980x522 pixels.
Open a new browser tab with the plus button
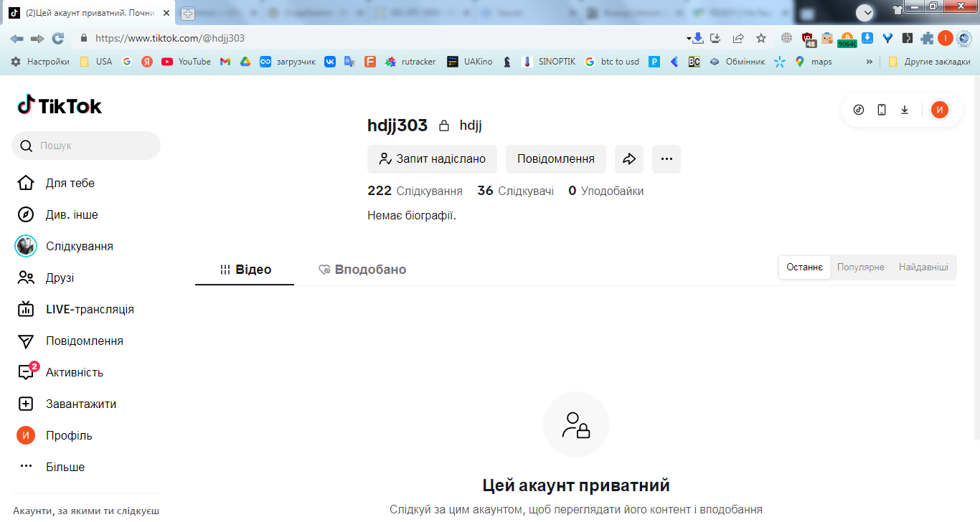[x=188, y=13]
